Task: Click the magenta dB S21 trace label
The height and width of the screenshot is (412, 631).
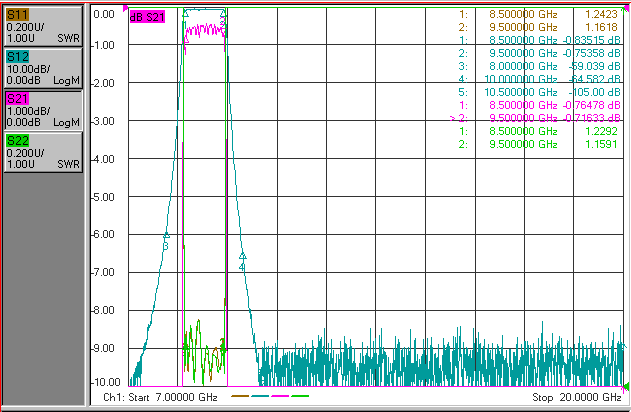Action: click(x=147, y=17)
